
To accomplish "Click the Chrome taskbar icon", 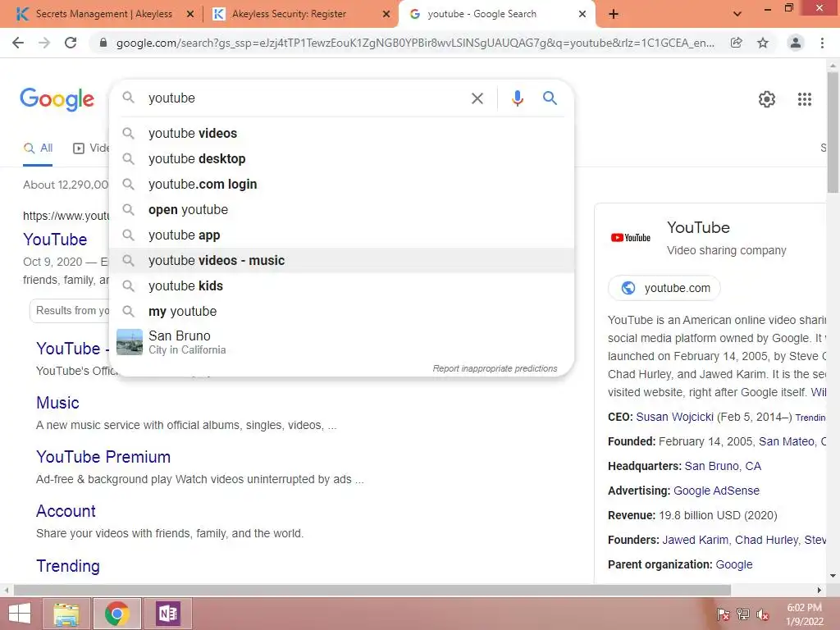I will (116, 614).
